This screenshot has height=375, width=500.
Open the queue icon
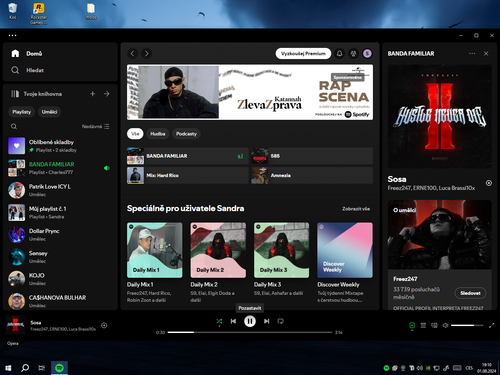pos(423,325)
